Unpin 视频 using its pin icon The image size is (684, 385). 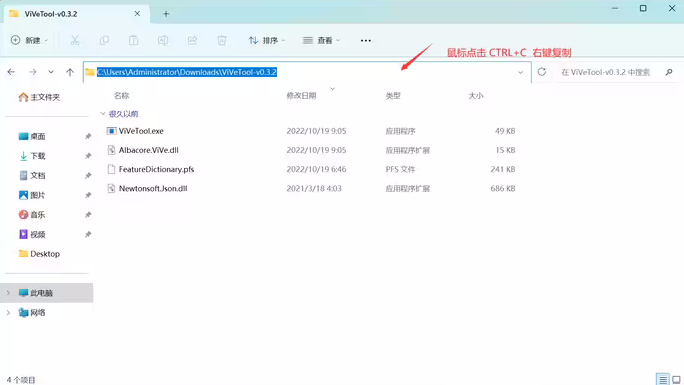click(88, 234)
